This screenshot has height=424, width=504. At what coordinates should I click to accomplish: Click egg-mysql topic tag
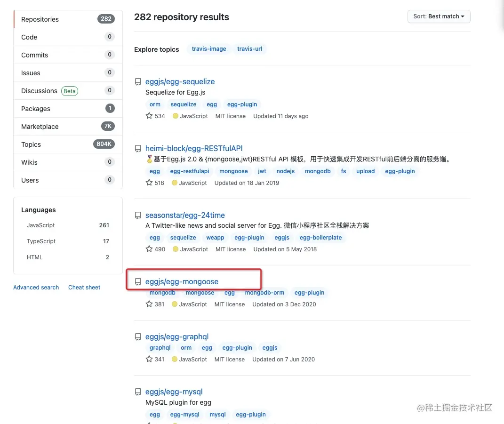[185, 415]
